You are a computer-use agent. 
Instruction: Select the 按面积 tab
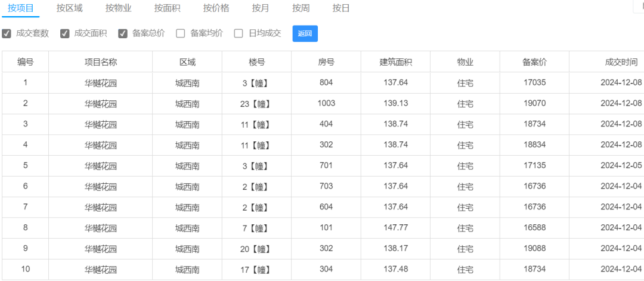167,8
